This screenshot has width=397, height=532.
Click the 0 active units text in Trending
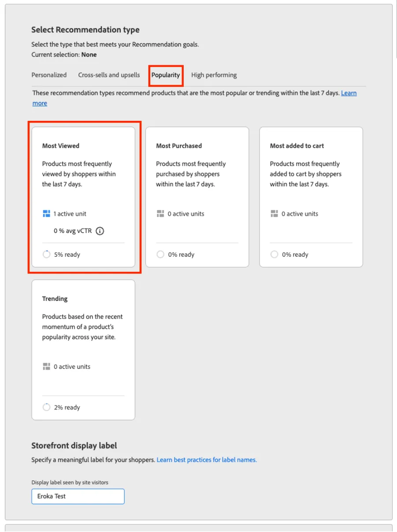click(72, 367)
